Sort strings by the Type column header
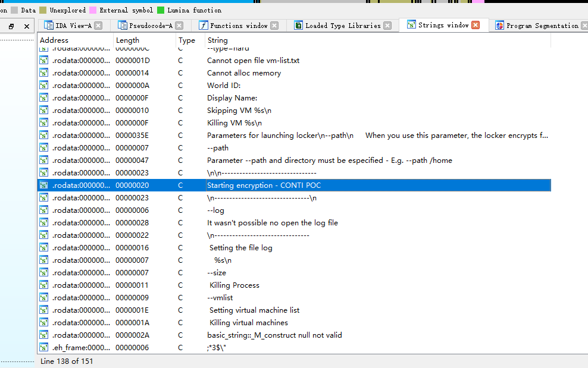The height and width of the screenshot is (368, 588). [190, 40]
